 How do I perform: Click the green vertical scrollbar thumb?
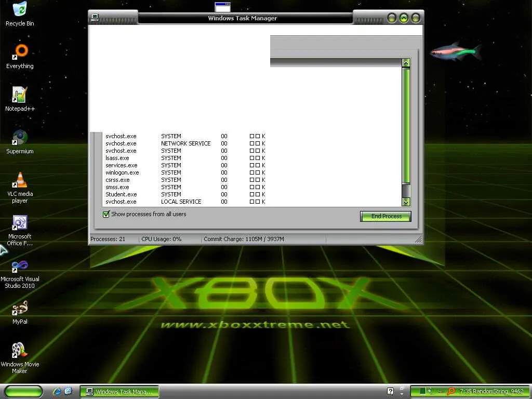click(x=406, y=126)
